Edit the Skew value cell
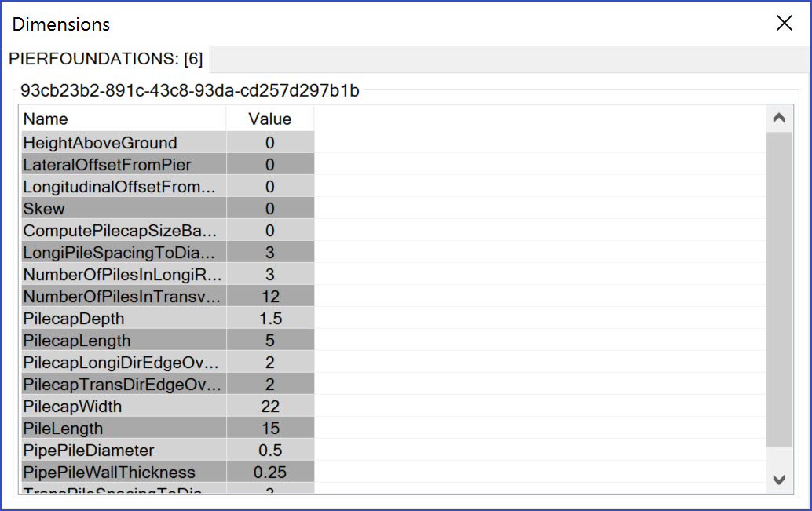812x511 pixels. 270,209
